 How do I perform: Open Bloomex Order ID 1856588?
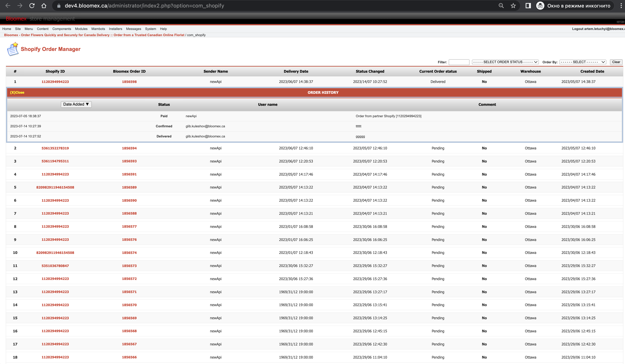coord(129,213)
